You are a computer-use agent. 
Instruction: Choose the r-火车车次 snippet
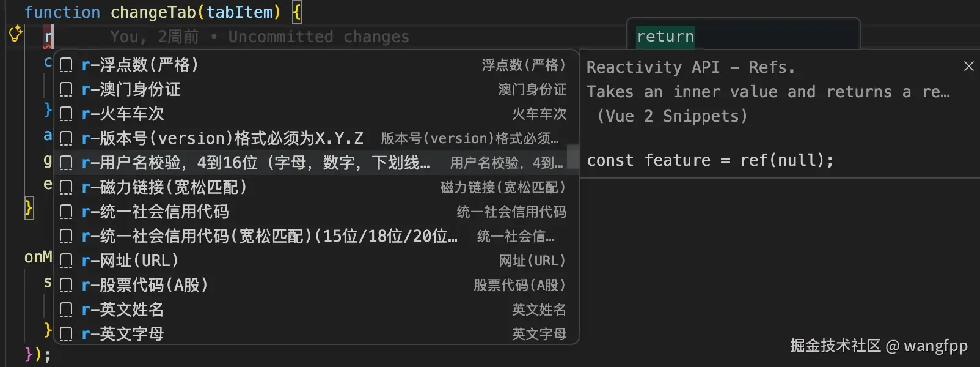[316, 114]
